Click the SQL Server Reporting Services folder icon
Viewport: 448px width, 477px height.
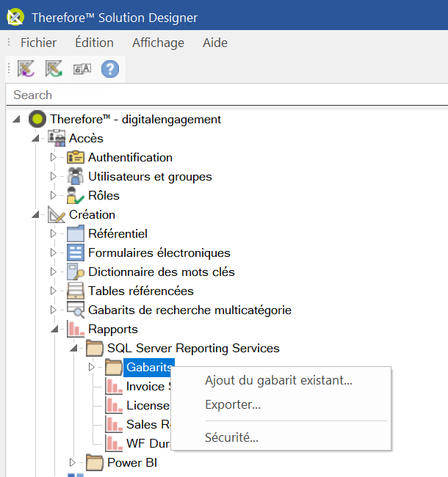[x=95, y=349]
